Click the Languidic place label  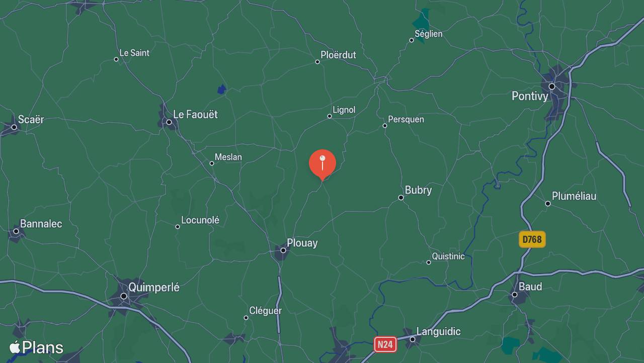[x=438, y=332]
